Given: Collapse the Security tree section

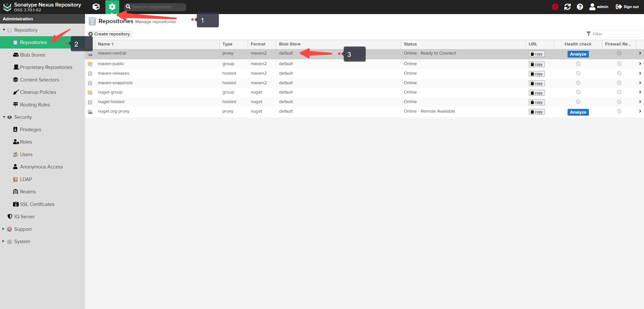Looking at the screenshot, I should pos(4,117).
